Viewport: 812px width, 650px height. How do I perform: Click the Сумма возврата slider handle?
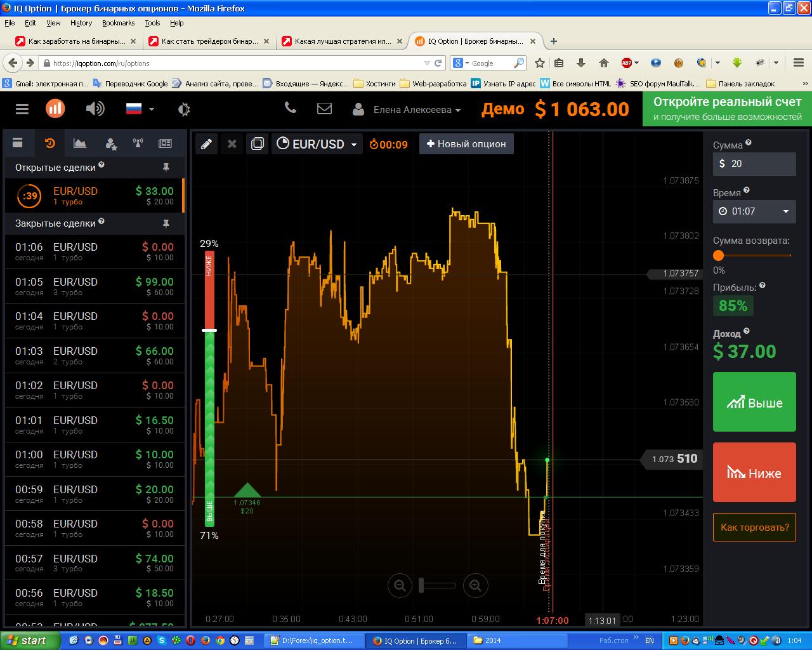(718, 255)
